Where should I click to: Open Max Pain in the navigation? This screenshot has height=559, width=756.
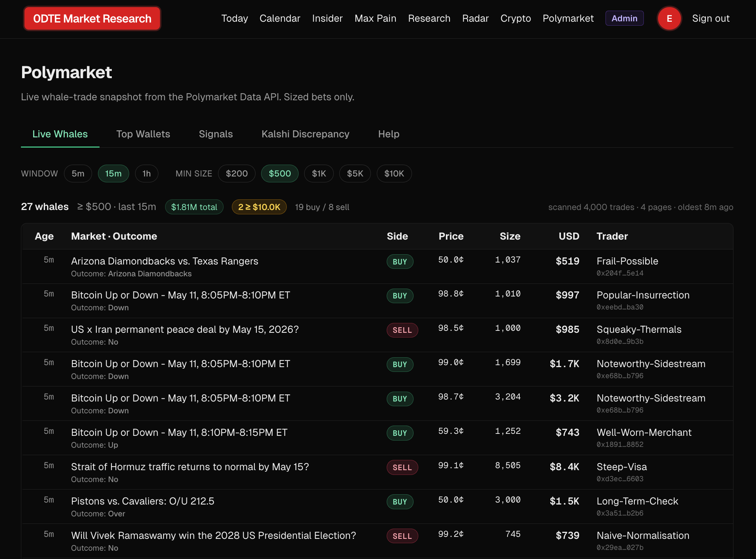click(375, 19)
